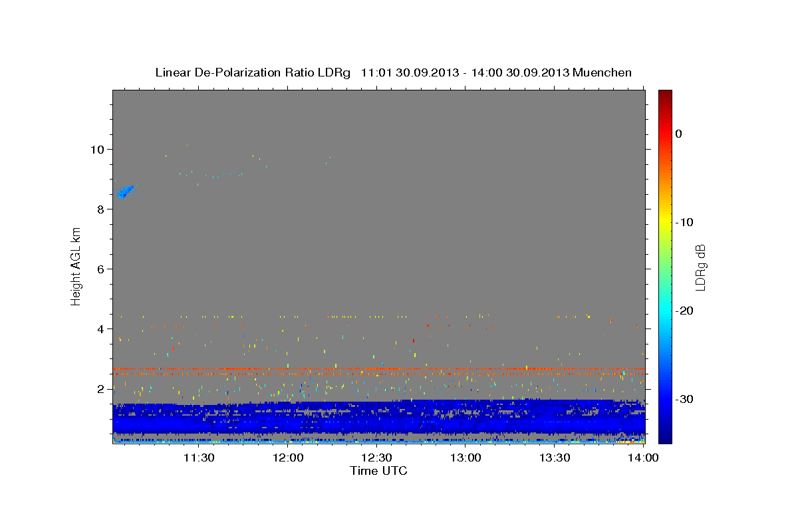Click the blue boundary-layer band below 1.5 km
This screenshot has height=532, width=798.
(378, 419)
